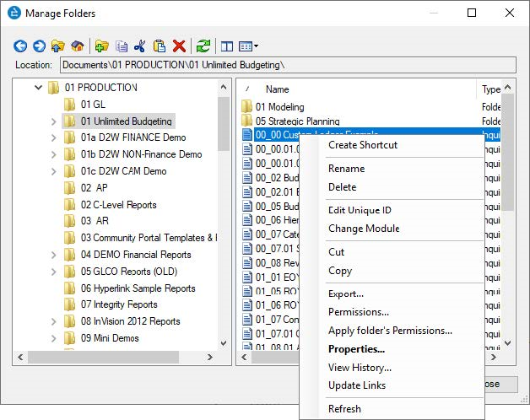Click the Back navigation arrow icon
Viewport: 530px width, 420px height.
(x=20, y=46)
